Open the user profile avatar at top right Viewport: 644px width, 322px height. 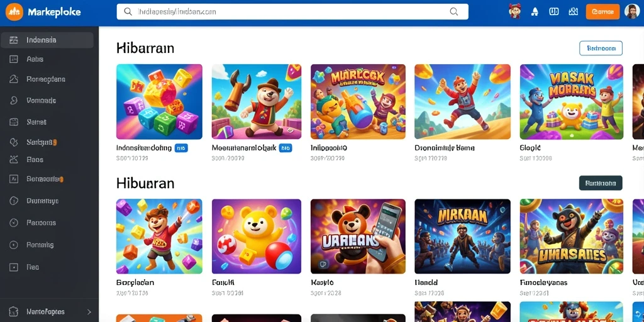point(632,11)
